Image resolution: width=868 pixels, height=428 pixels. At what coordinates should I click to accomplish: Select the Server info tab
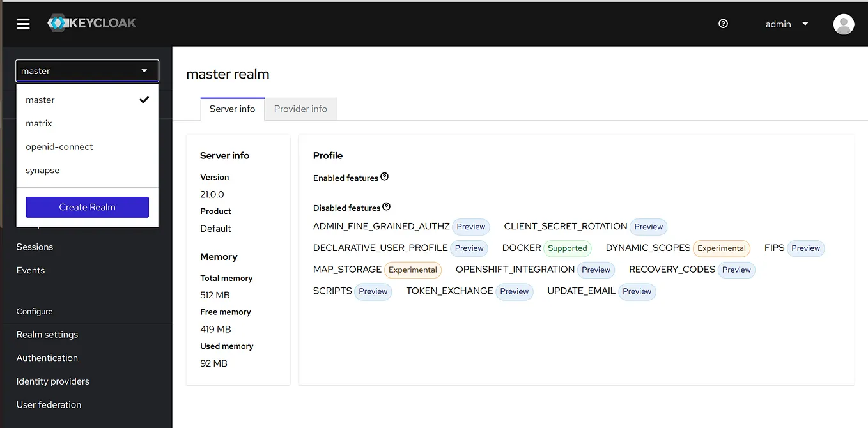pos(232,109)
